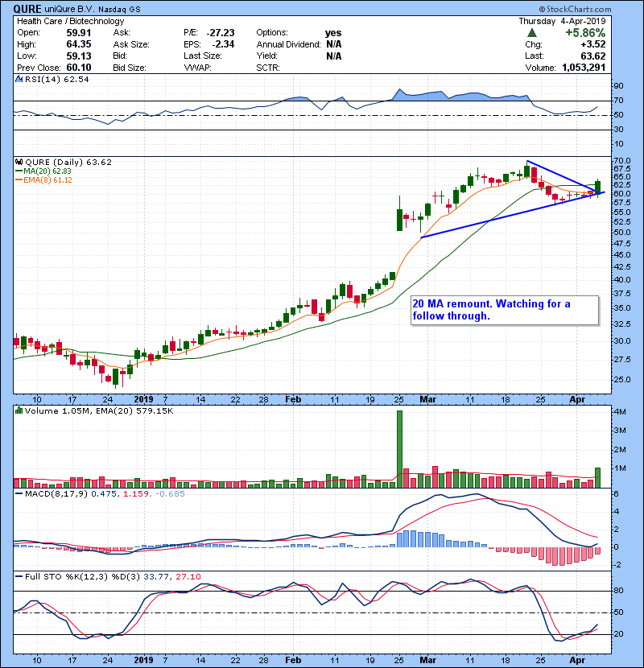Click the RSI(14) 62.54 indicator label
644x668 pixels.
point(56,79)
